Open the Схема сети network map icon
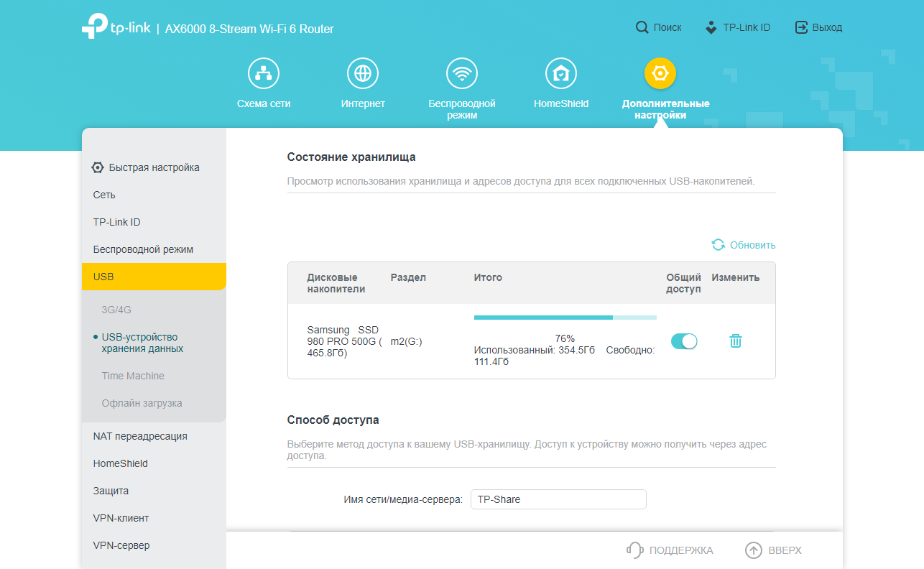This screenshot has width=924, height=569. click(264, 73)
